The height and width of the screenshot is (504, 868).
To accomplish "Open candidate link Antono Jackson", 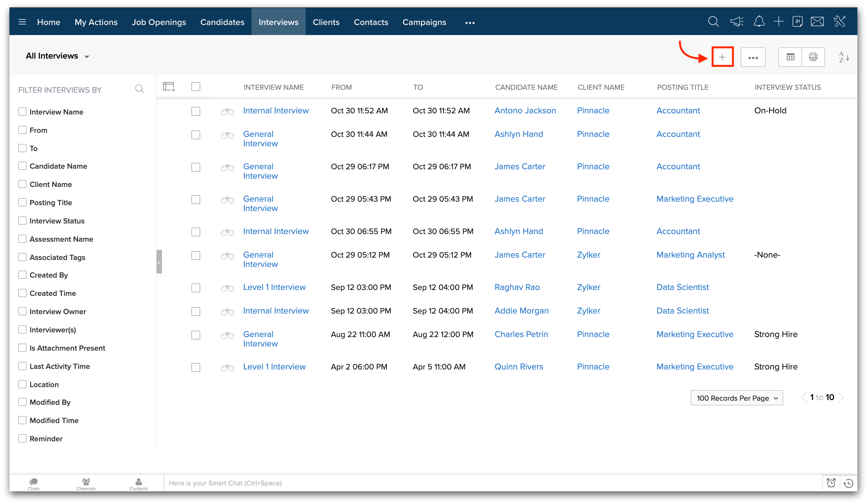I will [x=525, y=111].
